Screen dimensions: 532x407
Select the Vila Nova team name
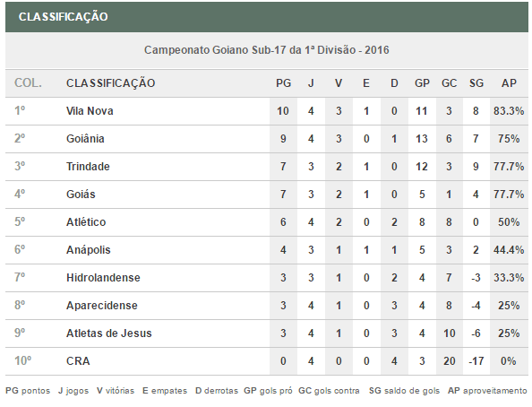pos(90,111)
